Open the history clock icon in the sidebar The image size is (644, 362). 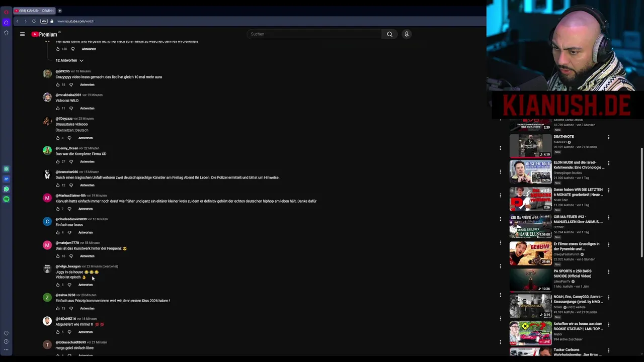6,341
